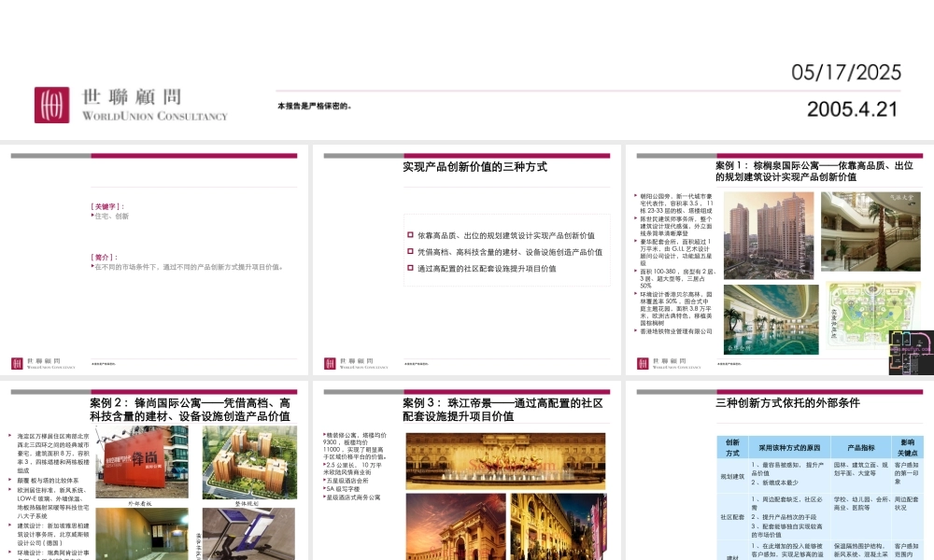Click the red 锋尚 billboard photo
Viewport: 934px width, 560px height.
pyautogui.click(x=141, y=462)
